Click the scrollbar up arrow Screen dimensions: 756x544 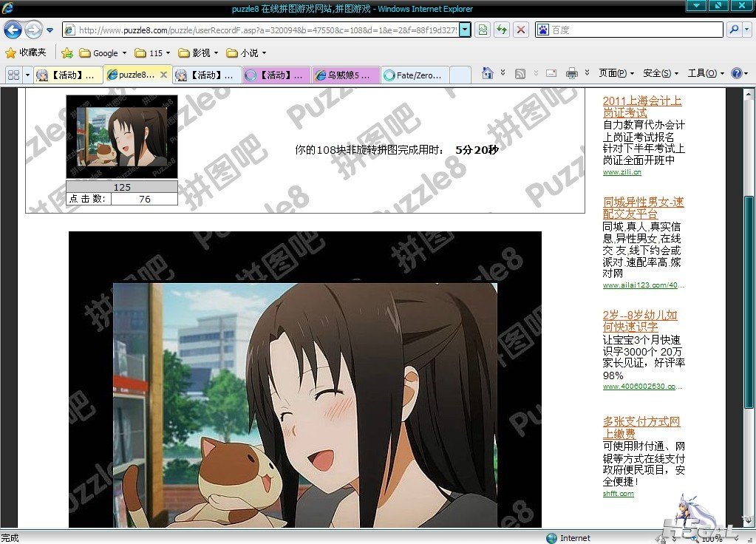click(749, 93)
